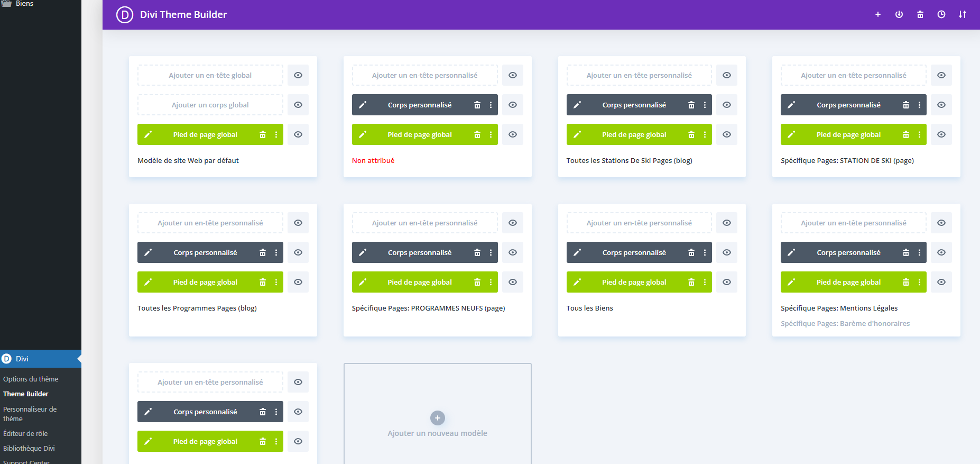
Task: Click the Divi logo beside Theme Builder title
Action: (125, 14)
